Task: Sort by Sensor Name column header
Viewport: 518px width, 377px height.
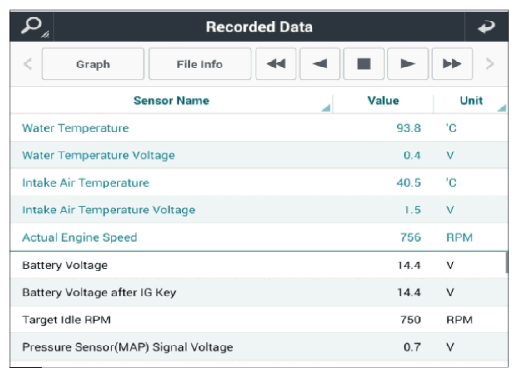Action: 171,100
